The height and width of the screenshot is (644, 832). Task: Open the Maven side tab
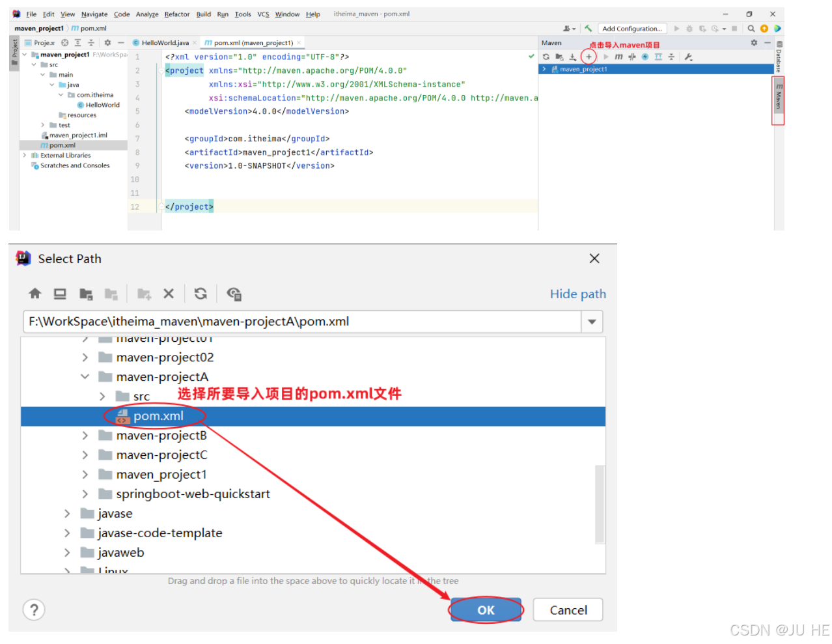(x=779, y=97)
